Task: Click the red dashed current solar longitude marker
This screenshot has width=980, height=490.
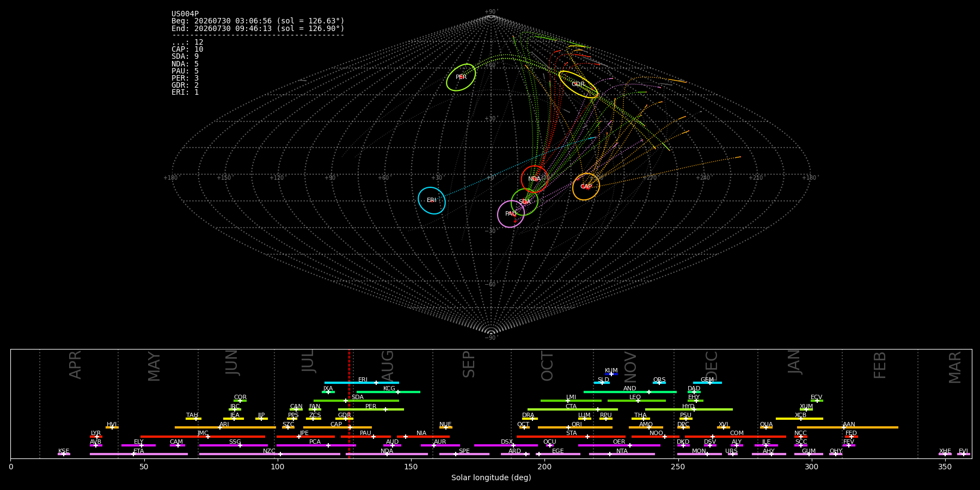Action: click(349, 403)
